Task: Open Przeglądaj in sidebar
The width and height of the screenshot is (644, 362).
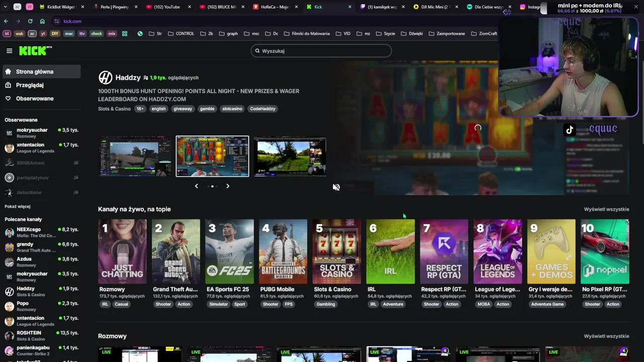Action: point(41,85)
